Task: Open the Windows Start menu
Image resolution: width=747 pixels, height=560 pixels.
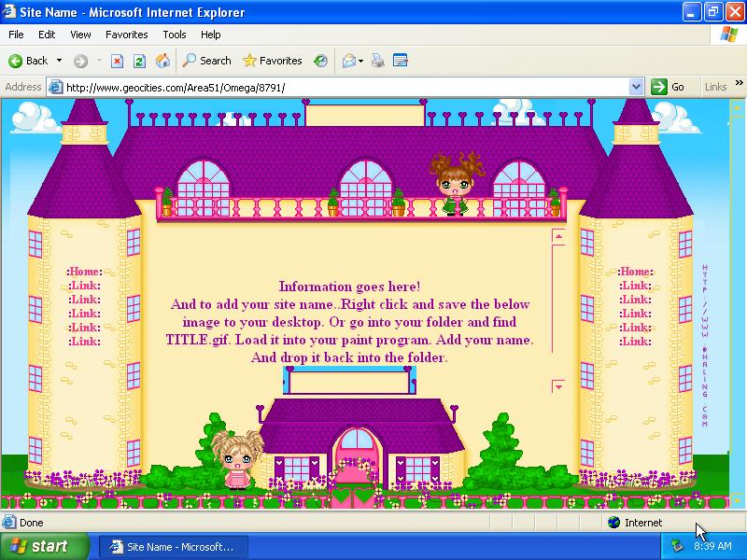Action: [x=45, y=546]
